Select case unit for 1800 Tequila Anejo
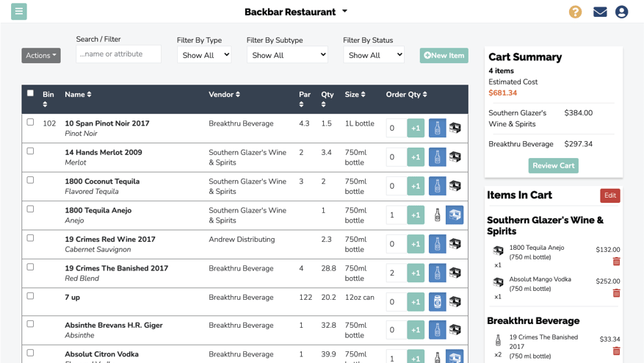The height and width of the screenshot is (363, 644). [455, 215]
